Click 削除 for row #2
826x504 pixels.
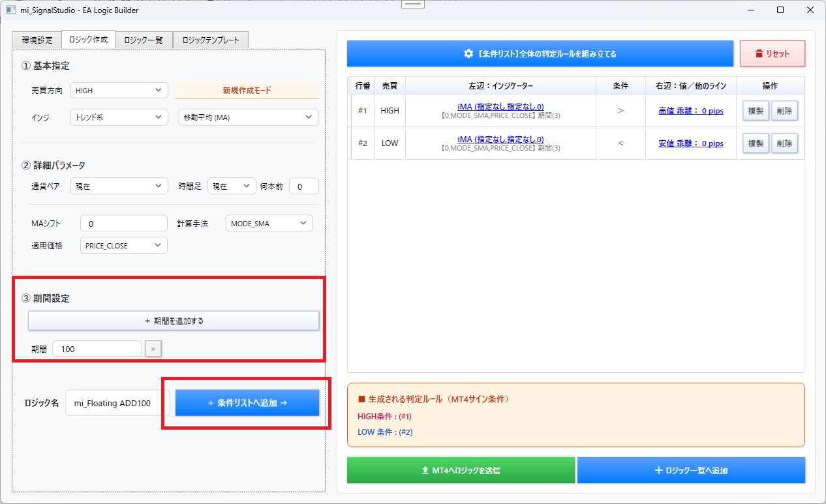784,143
